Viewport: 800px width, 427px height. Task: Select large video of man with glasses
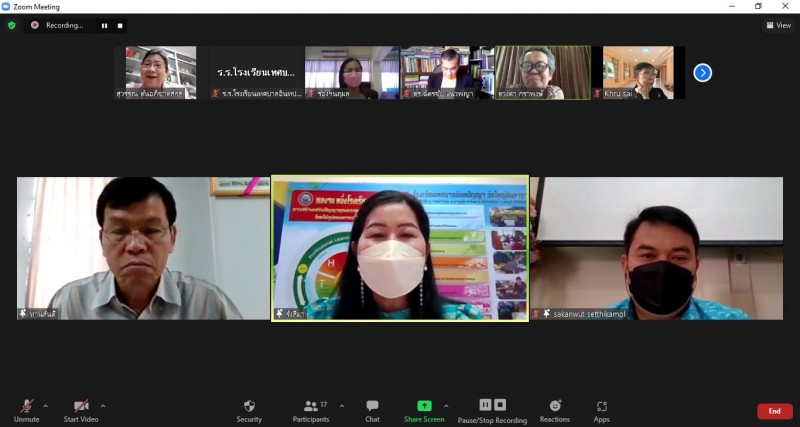point(143,248)
